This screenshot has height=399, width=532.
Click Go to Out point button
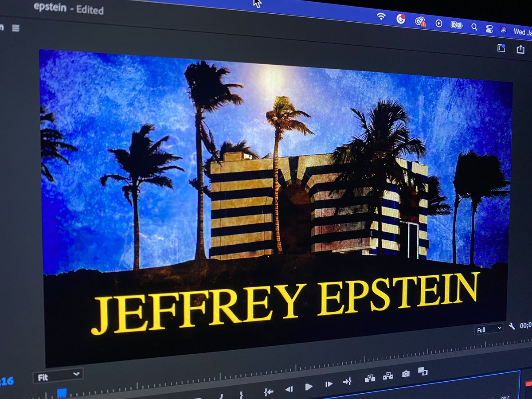point(347,382)
